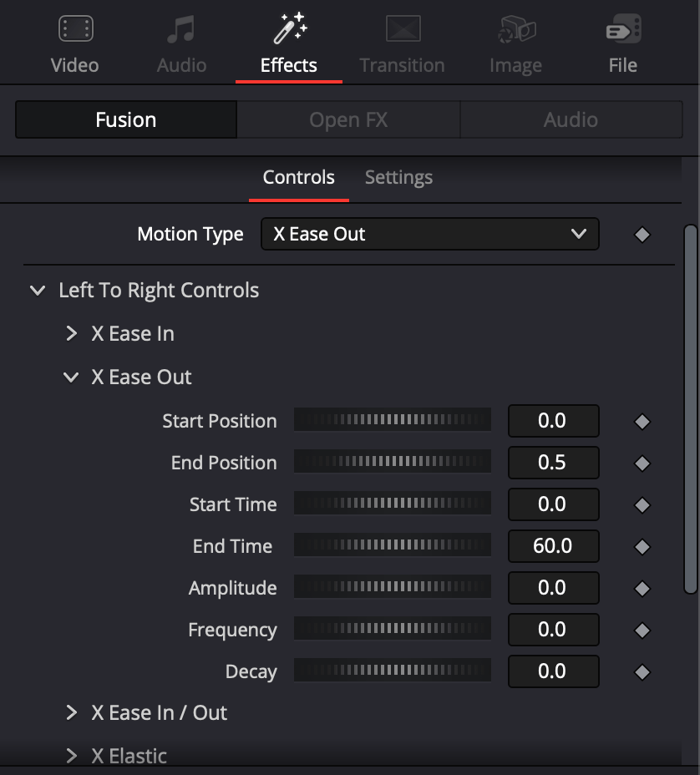
Task: Open the Transition inspector icon
Action: (x=403, y=28)
